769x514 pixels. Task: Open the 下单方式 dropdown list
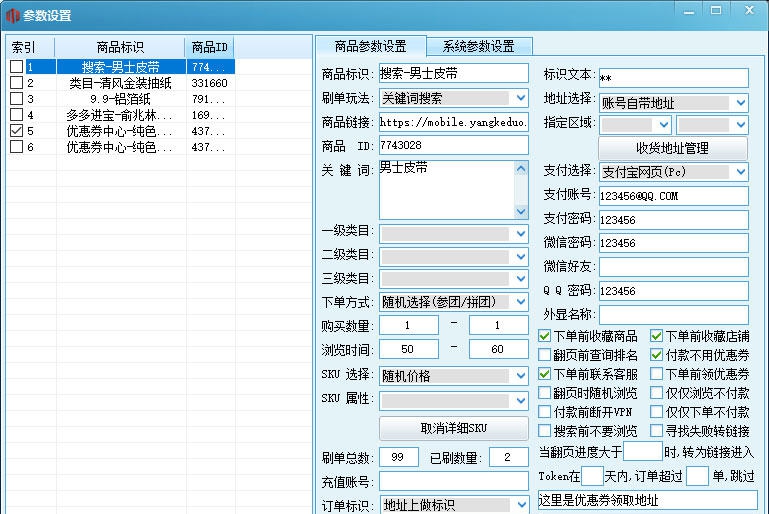(x=454, y=302)
